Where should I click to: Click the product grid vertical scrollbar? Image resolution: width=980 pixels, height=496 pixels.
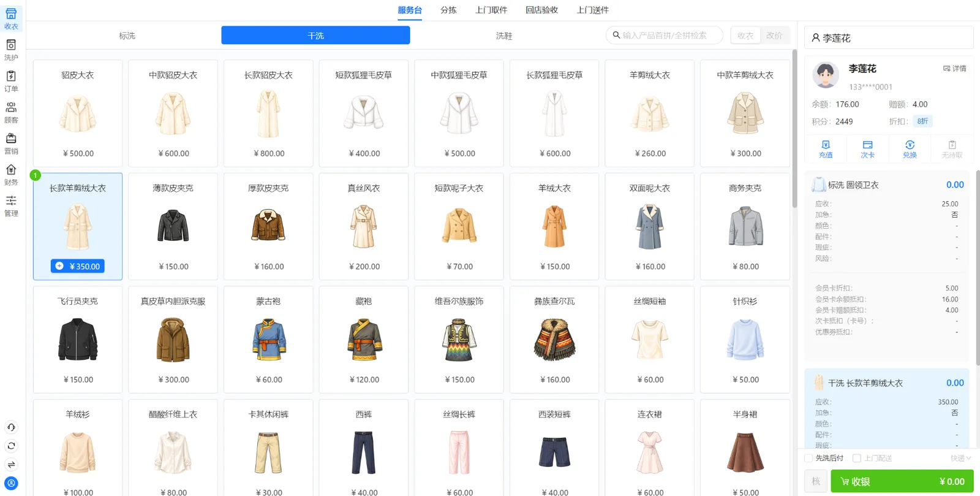[x=794, y=129]
